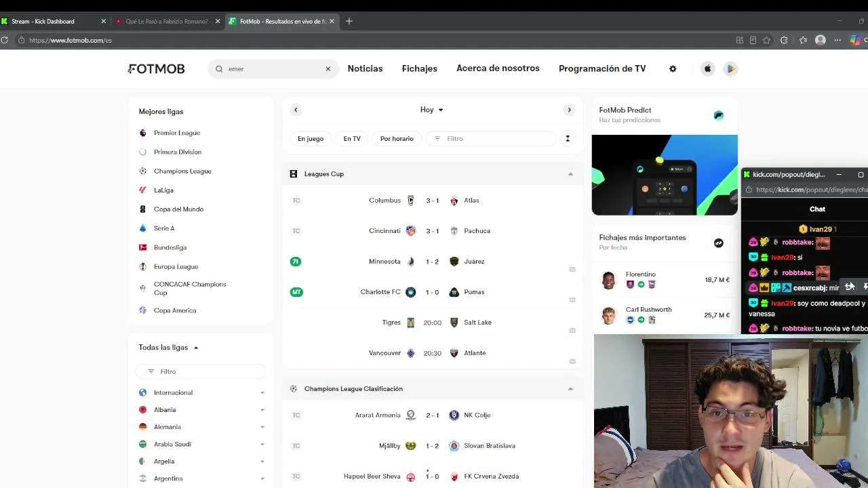The height and width of the screenshot is (488, 868).
Task: Open the transfers icon beside Fichajes más importantes
Action: pos(719,243)
